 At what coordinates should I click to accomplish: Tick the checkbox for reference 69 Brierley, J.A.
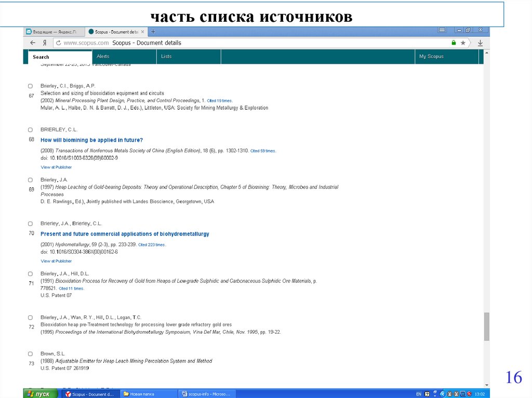[x=30, y=180]
